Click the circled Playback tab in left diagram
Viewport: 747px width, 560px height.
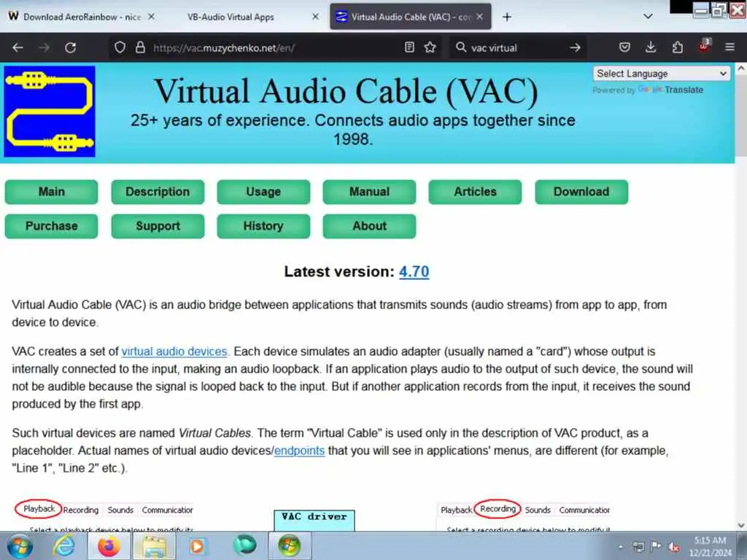[x=39, y=509]
